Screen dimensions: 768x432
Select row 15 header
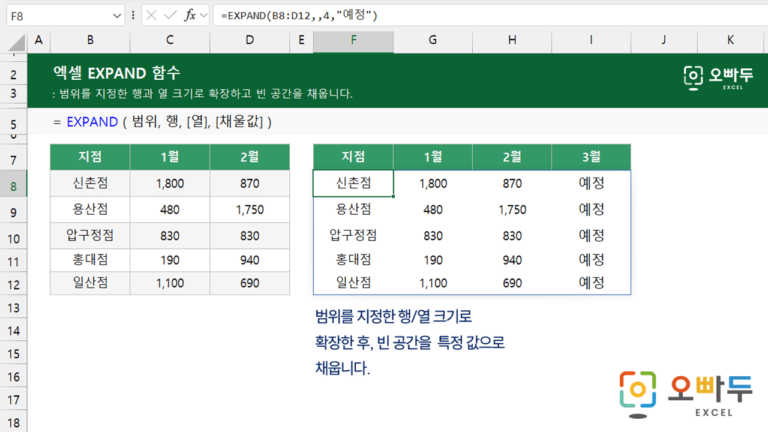pyautogui.click(x=13, y=354)
